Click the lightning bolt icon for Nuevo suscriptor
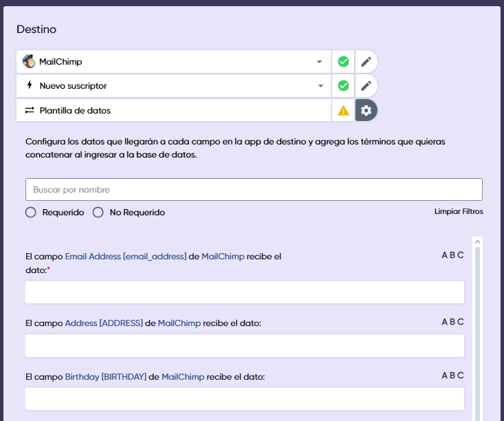 29,86
